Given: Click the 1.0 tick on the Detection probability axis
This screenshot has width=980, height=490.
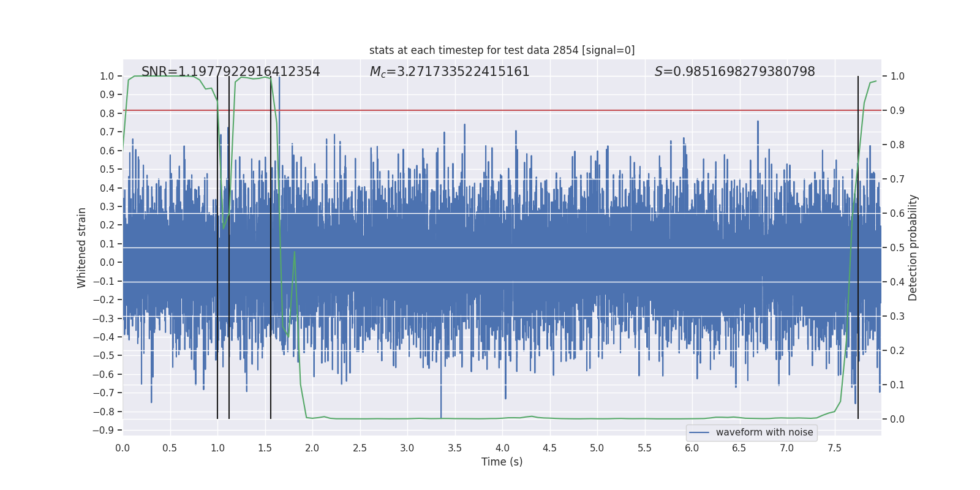Looking at the screenshot, I should pyautogui.click(x=897, y=76).
